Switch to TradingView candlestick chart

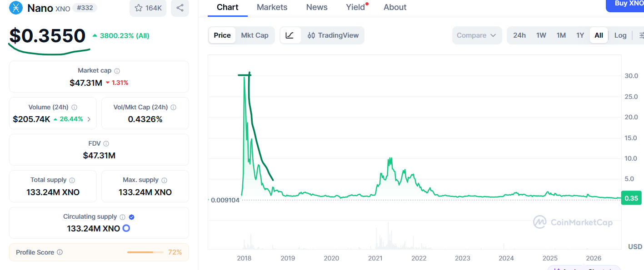tap(333, 35)
